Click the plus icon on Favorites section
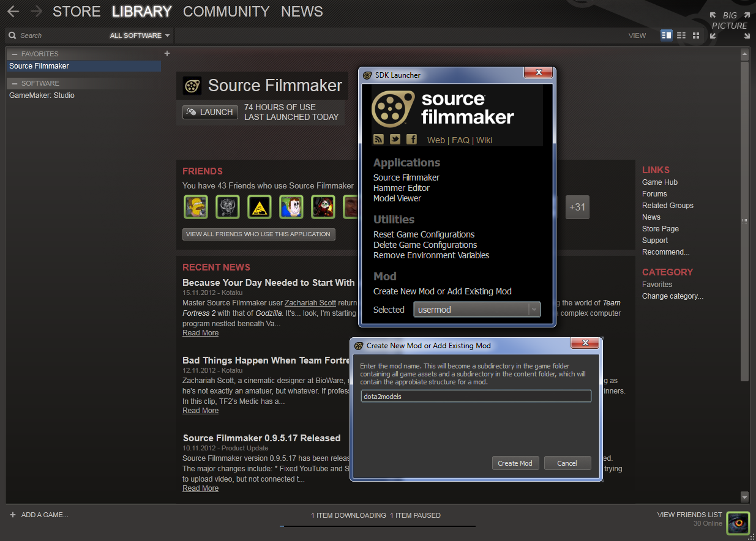756x541 pixels. 167,54
